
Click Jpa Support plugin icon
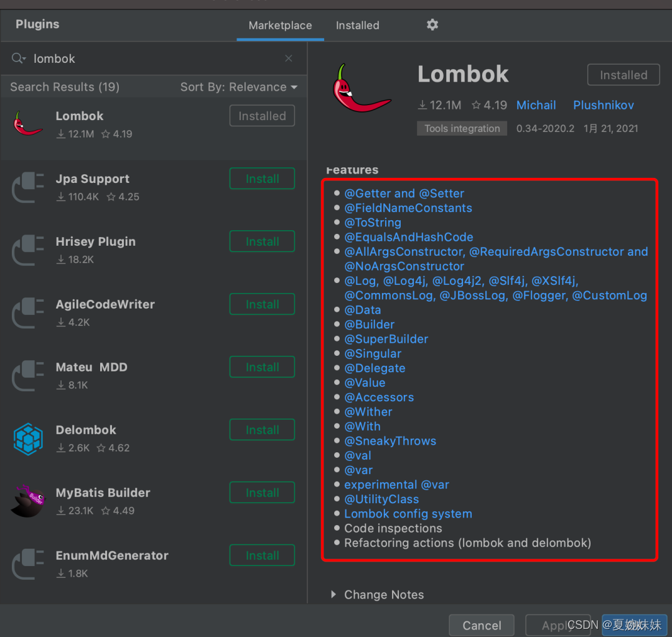pyautogui.click(x=28, y=187)
